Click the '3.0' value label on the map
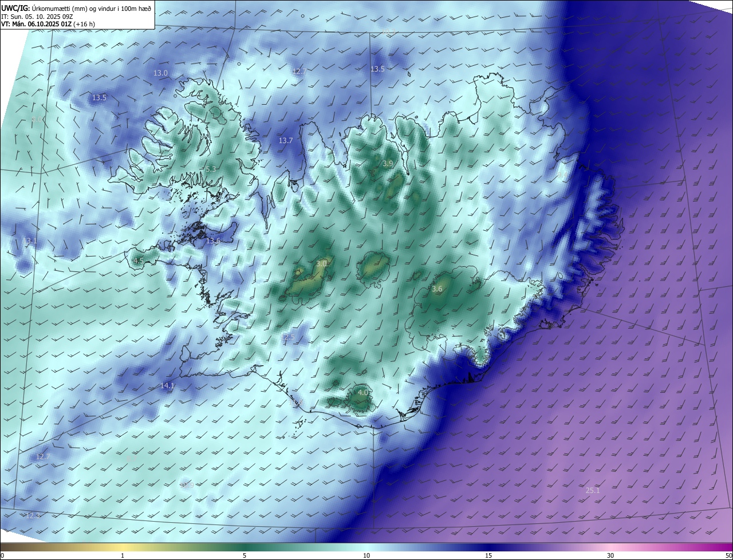733x560 pixels. [322, 263]
